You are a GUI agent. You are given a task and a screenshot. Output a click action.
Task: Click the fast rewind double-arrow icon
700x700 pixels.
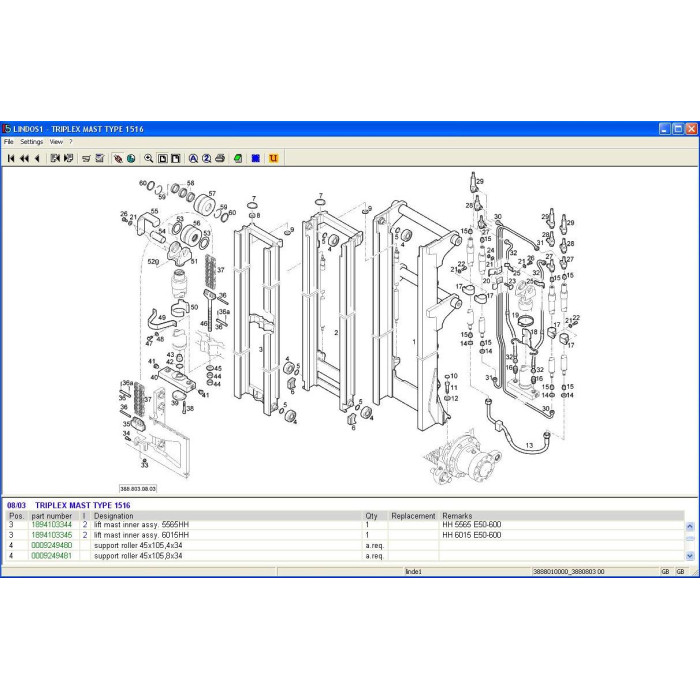[x=25, y=158]
